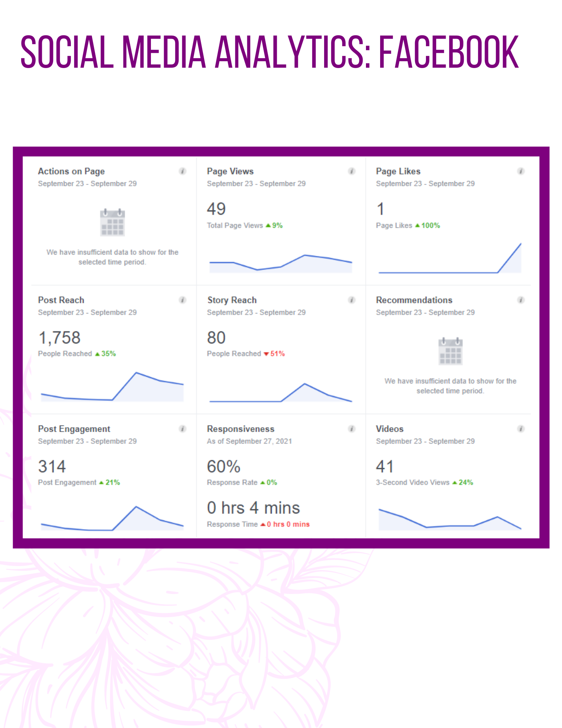
Task: Open the Story Reach heading
Action: 232,300
